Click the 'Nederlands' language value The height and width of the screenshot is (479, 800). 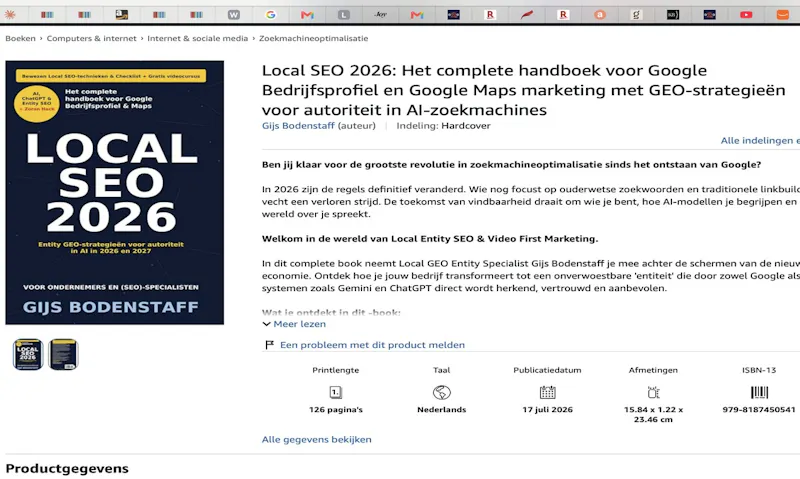(442, 410)
